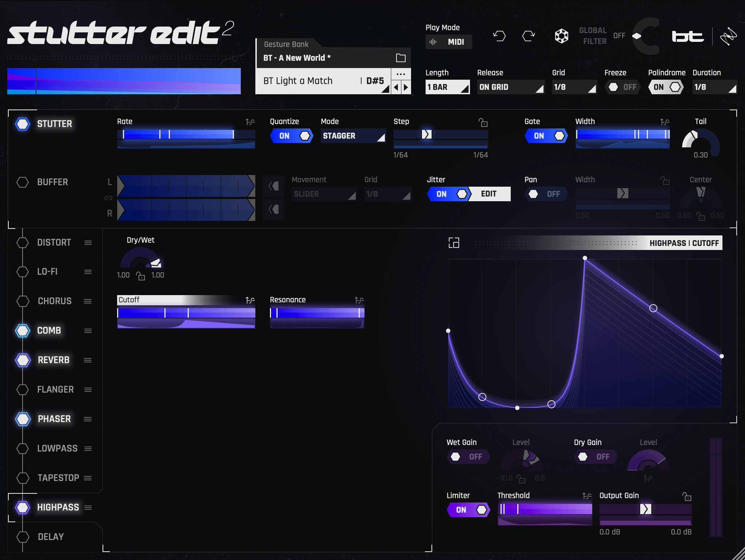Click the Comb reorder handle icon
This screenshot has height=560, width=745.
coord(88,331)
